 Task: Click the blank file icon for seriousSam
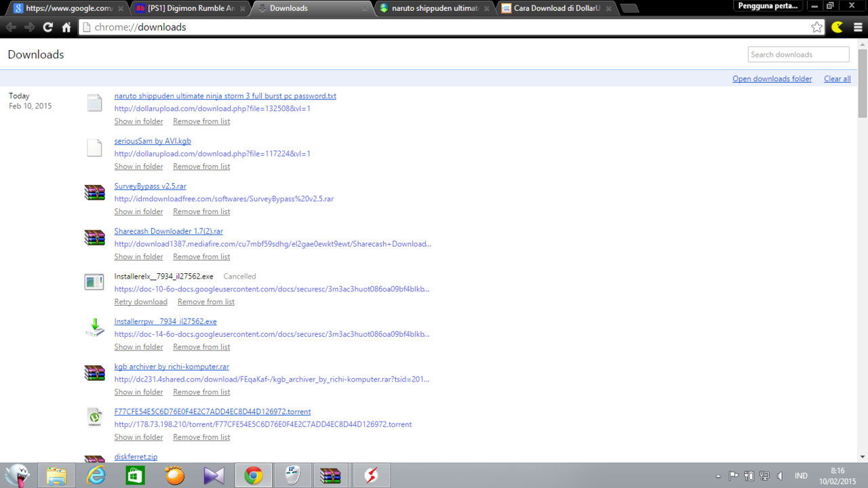pos(95,148)
